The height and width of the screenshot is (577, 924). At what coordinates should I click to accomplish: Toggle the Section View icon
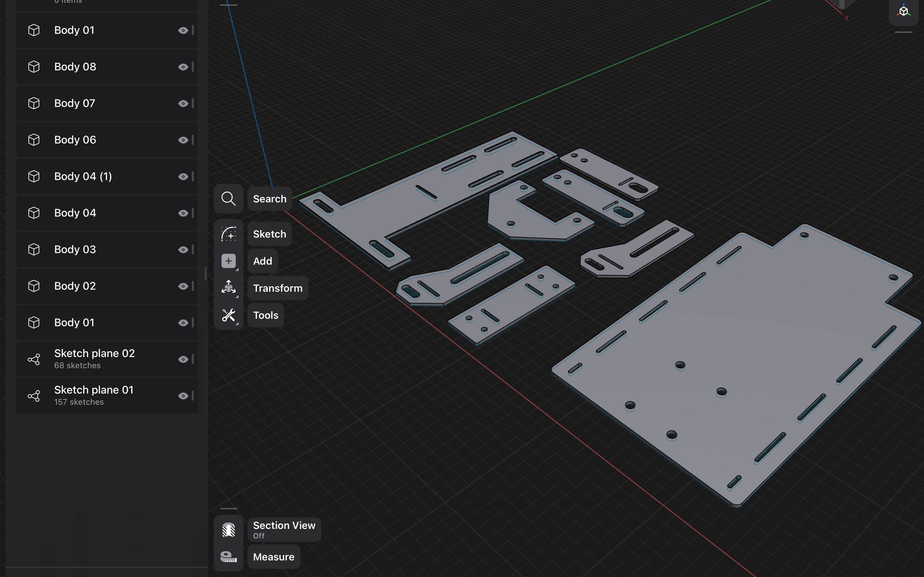coord(228,530)
